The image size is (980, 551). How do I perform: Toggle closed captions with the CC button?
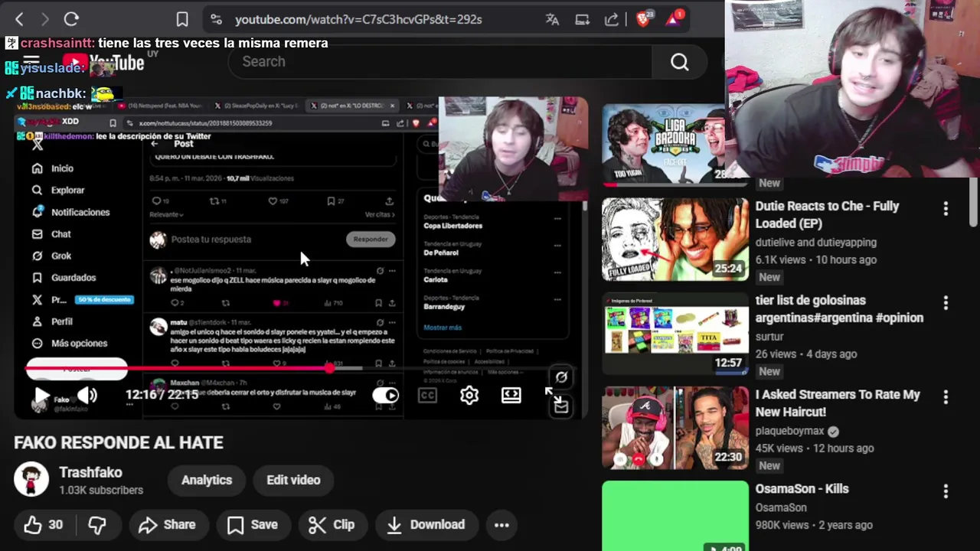pos(427,395)
